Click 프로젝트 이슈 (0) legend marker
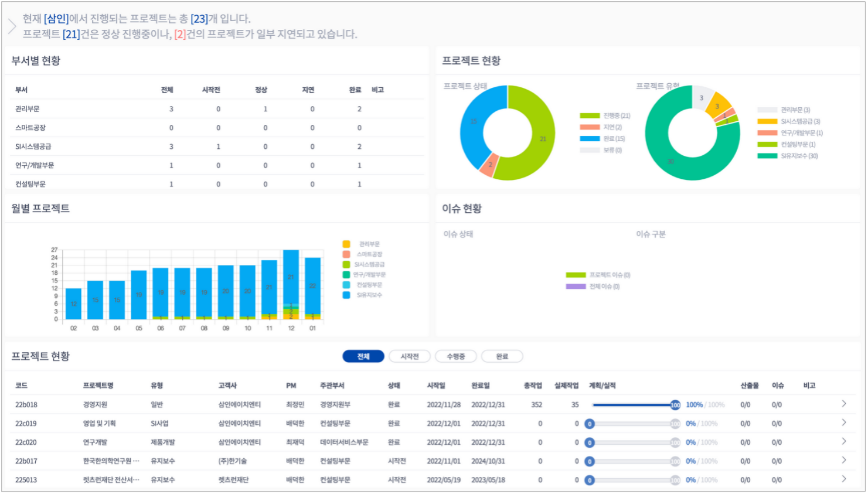Image resolution: width=868 pixels, height=494 pixels. 576,275
